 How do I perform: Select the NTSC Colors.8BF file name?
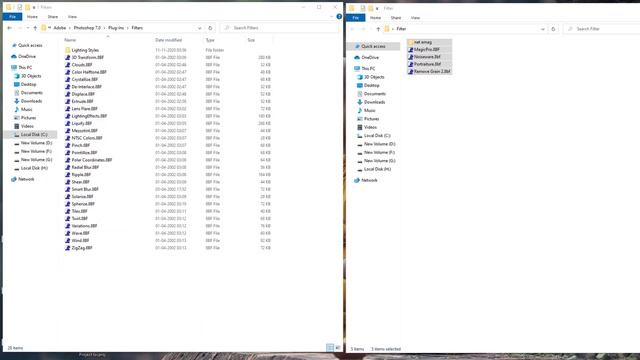click(87, 138)
